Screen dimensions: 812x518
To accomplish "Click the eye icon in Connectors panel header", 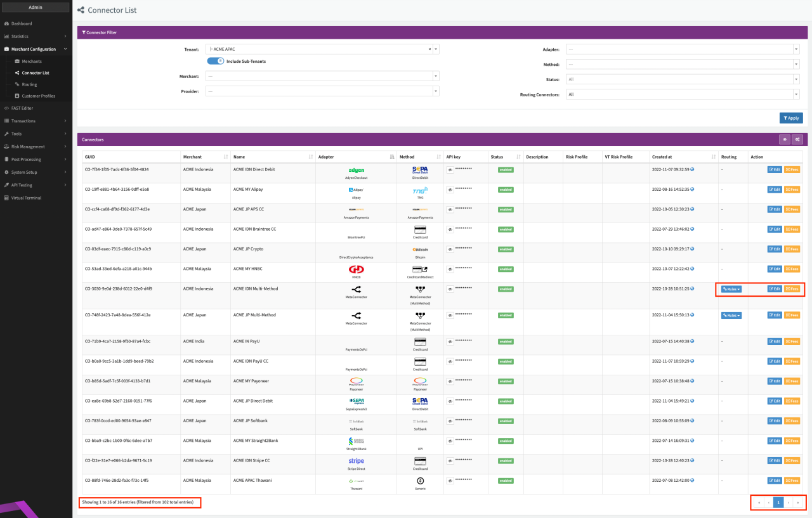I will point(785,139).
